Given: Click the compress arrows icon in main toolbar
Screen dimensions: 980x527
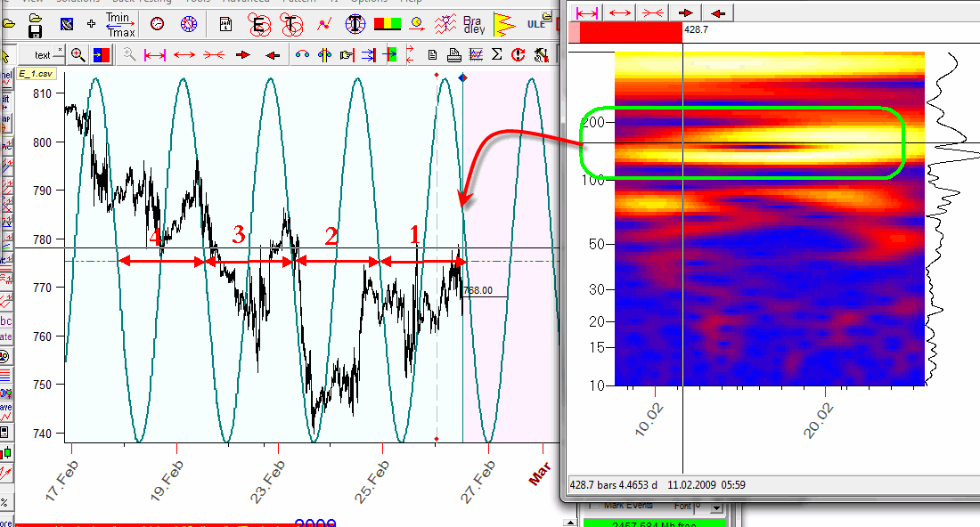Looking at the screenshot, I should [x=214, y=55].
